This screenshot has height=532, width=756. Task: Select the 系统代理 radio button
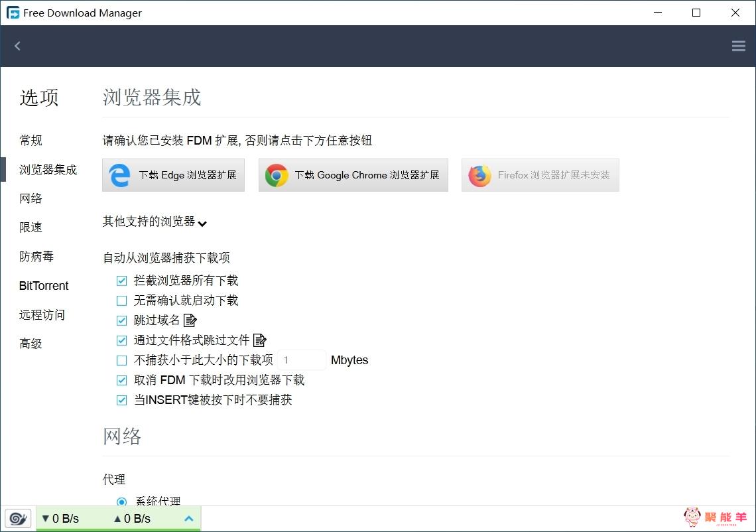122,501
